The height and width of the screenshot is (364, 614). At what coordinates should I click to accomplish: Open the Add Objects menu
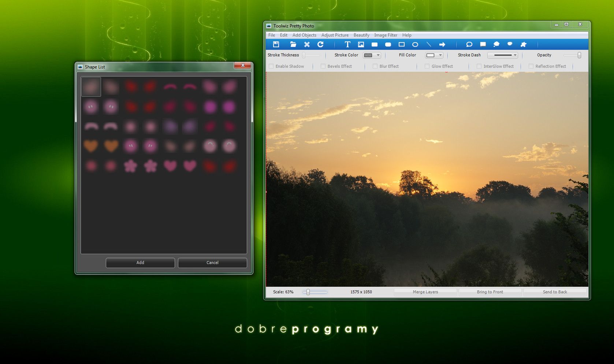[304, 35]
